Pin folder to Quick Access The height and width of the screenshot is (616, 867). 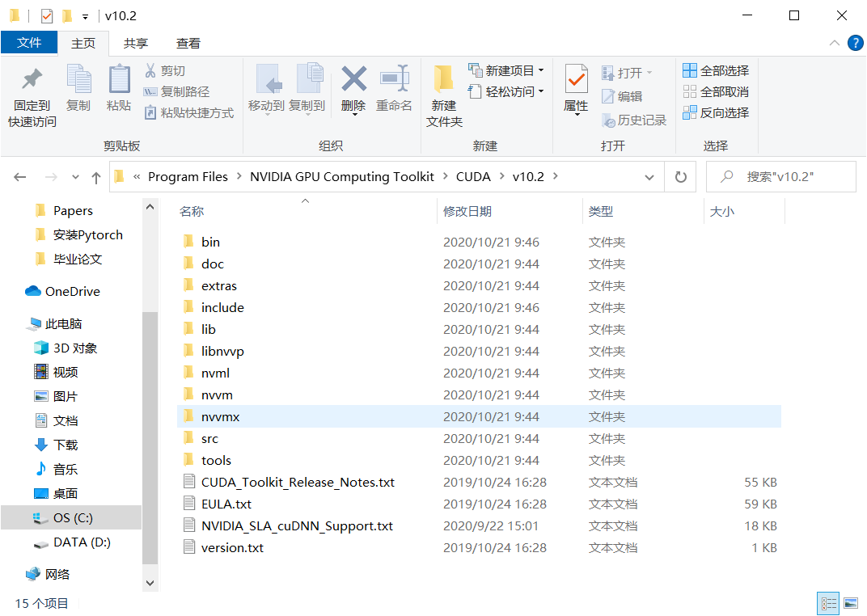(x=32, y=98)
